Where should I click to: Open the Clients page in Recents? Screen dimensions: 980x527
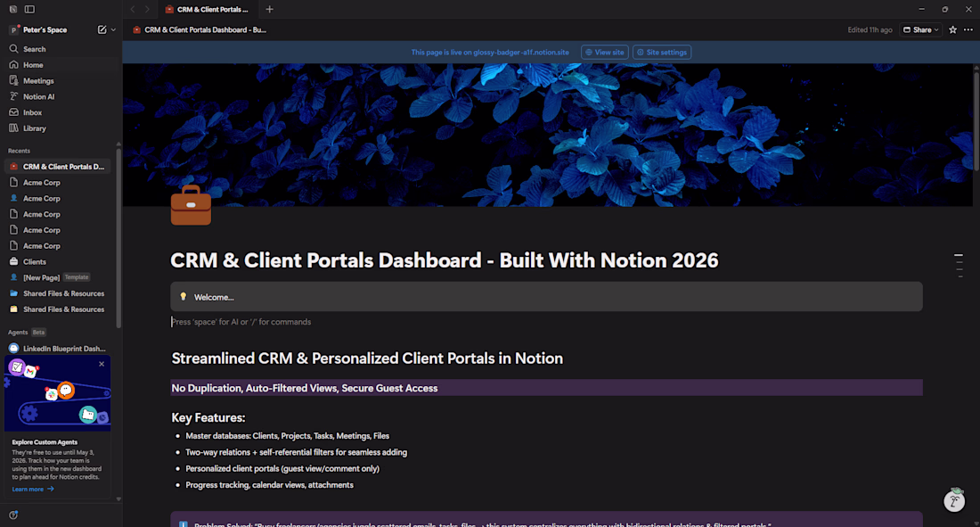58,261
